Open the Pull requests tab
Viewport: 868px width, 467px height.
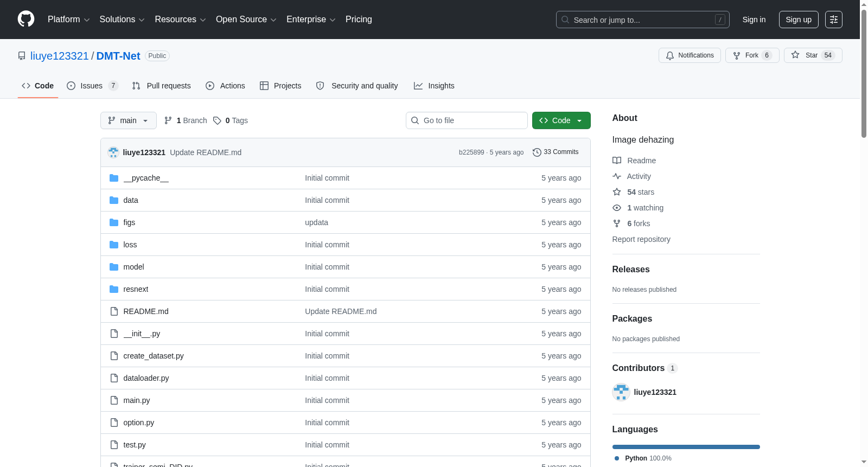(x=162, y=86)
